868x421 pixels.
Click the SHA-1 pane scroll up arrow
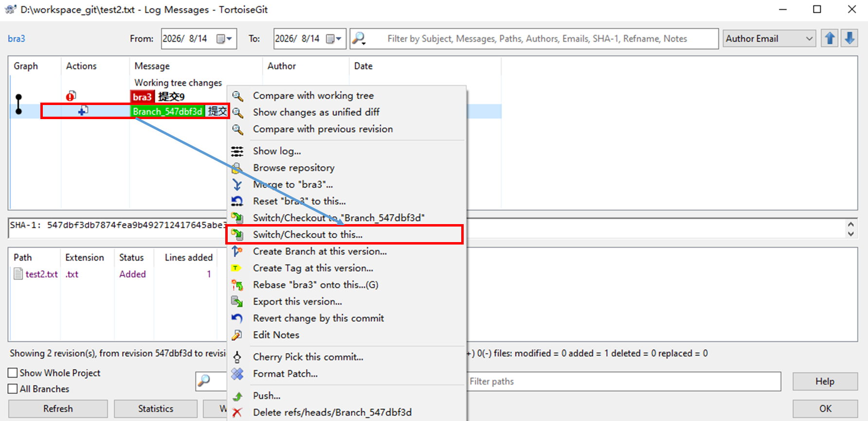(x=850, y=225)
